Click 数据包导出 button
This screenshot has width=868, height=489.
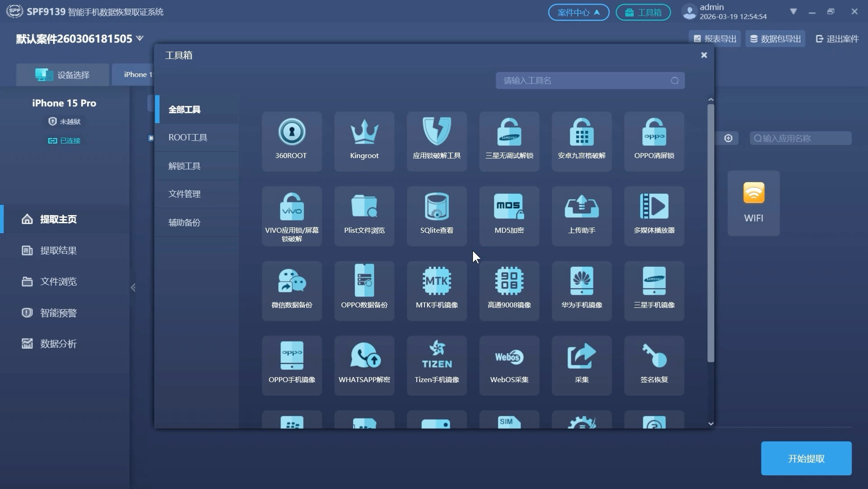(775, 38)
